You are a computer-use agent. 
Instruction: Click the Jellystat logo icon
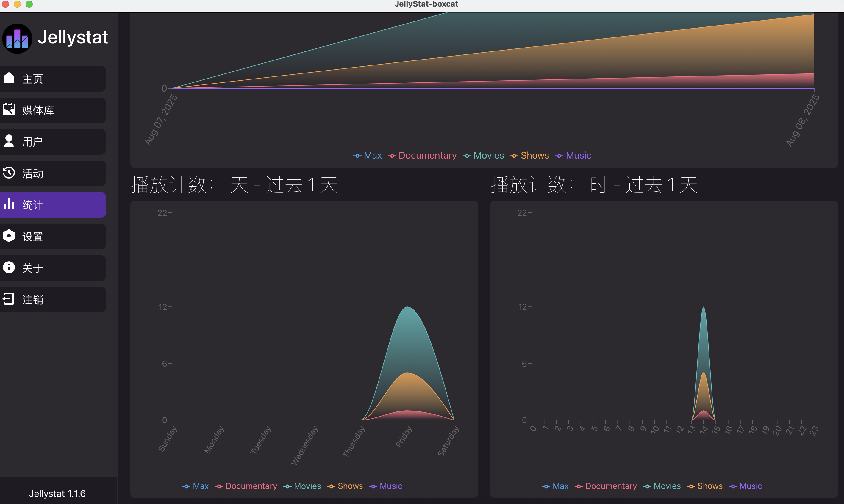17,38
